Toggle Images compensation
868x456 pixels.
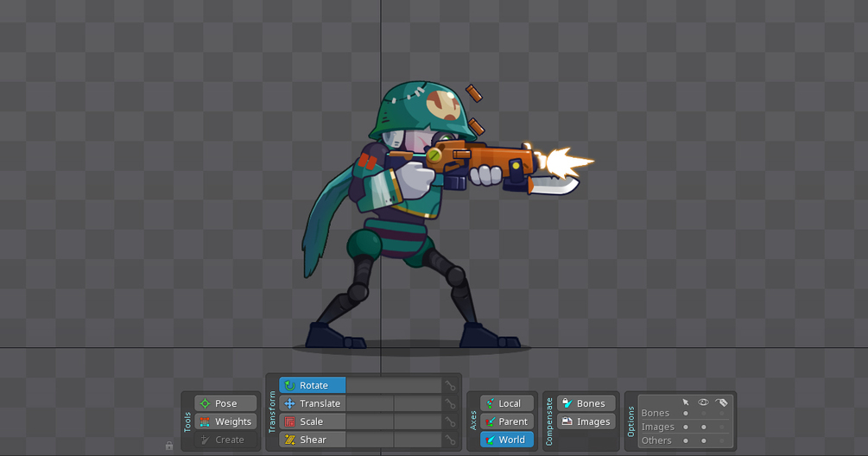[586, 421]
